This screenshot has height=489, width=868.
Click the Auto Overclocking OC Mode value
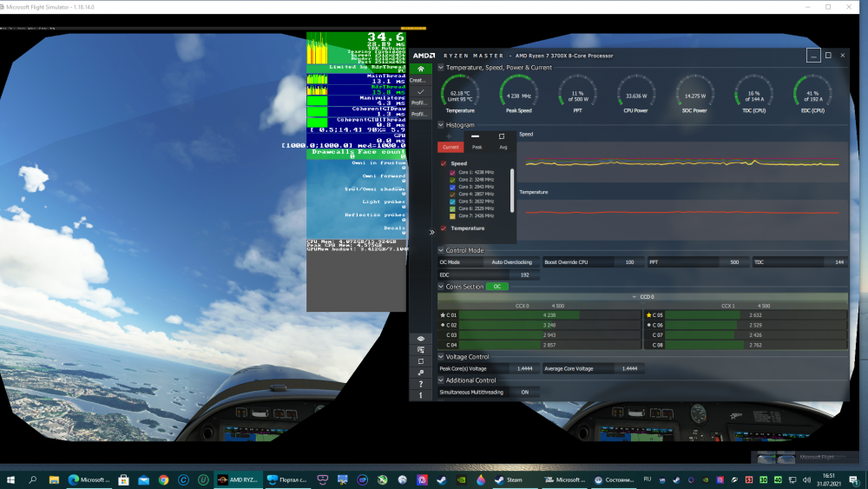[511, 262]
